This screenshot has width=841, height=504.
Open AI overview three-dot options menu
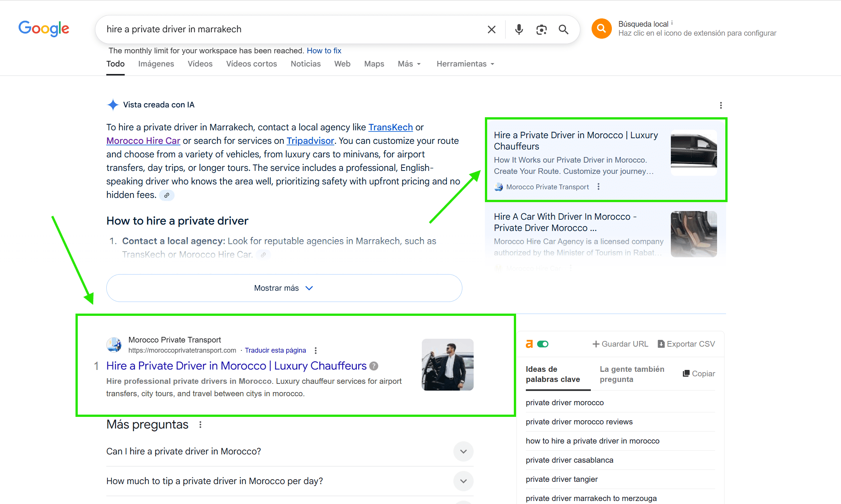coord(720,105)
